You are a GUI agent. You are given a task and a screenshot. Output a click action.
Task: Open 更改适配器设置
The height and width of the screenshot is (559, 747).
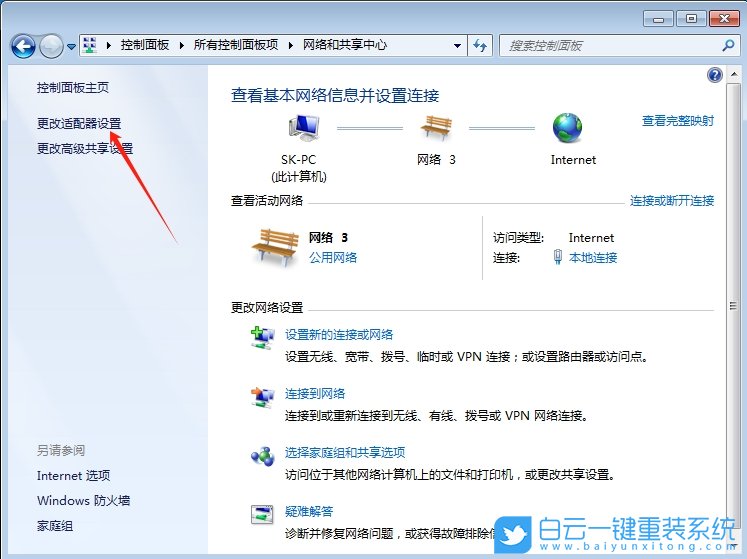coord(79,123)
